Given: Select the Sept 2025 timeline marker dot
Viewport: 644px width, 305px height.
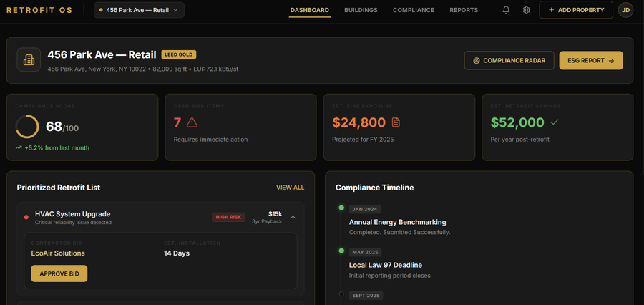Looking at the screenshot, I should point(341,294).
